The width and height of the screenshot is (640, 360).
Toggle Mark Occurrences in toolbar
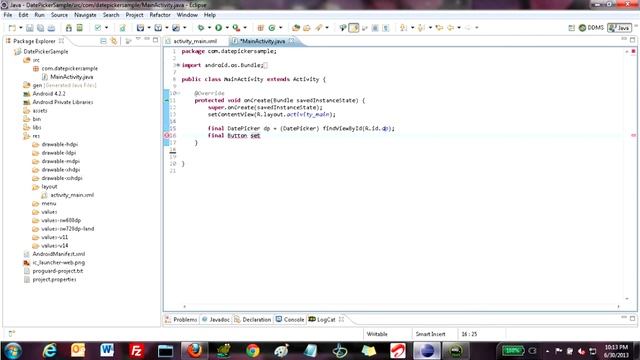pos(354,28)
